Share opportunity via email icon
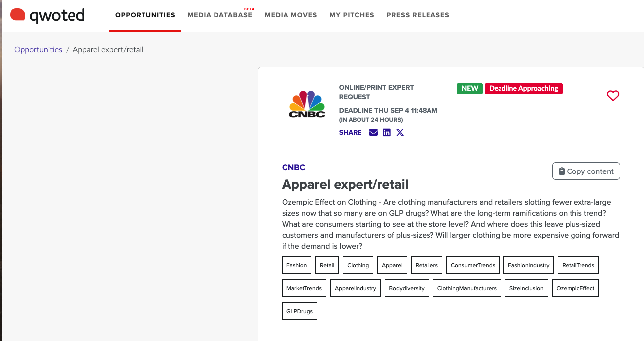644x341 pixels. [x=373, y=132]
